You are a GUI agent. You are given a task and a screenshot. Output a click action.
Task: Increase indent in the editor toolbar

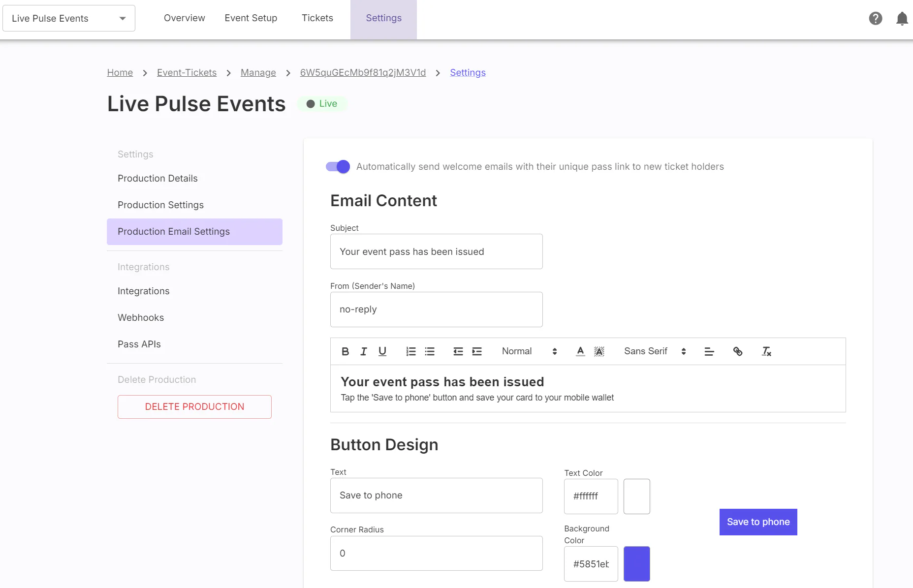pos(477,351)
